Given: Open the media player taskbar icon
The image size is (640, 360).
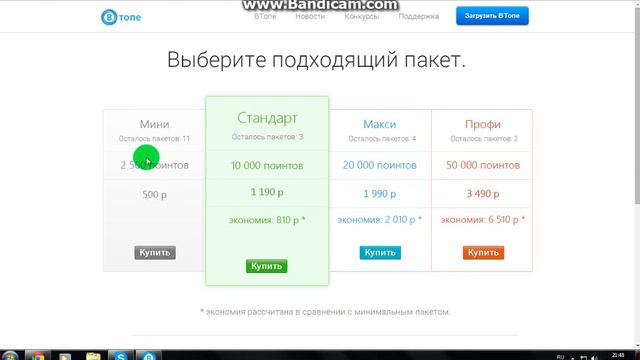Looking at the screenshot, I should coord(65,356).
